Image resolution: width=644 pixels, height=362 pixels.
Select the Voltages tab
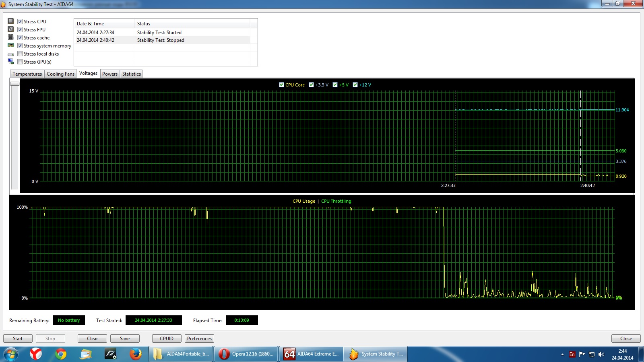88,73
